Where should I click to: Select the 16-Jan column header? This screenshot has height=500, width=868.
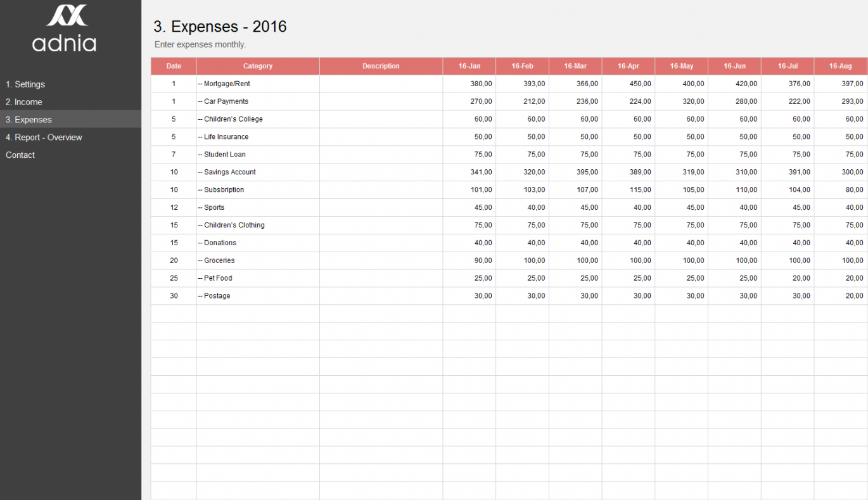[469, 66]
